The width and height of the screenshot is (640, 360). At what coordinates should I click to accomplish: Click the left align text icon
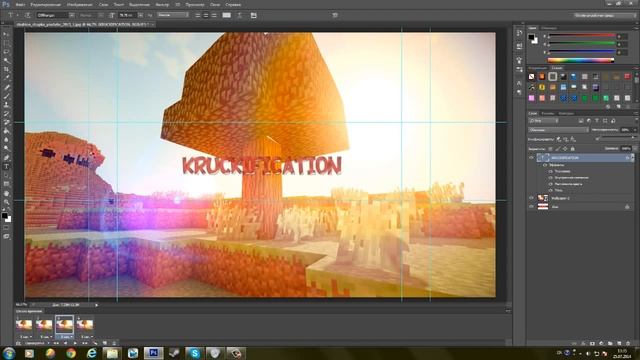coord(198,15)
